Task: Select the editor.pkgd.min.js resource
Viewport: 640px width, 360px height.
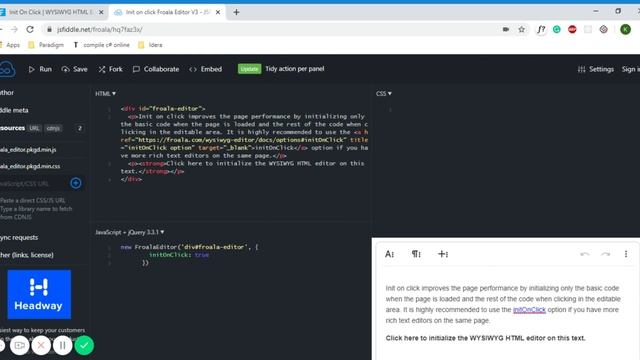Action: (x=28, y=150)
